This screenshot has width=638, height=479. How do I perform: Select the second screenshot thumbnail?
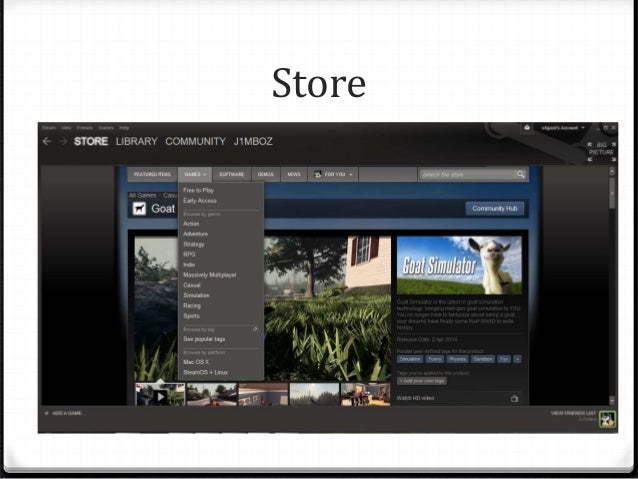(x=212, y=394)
